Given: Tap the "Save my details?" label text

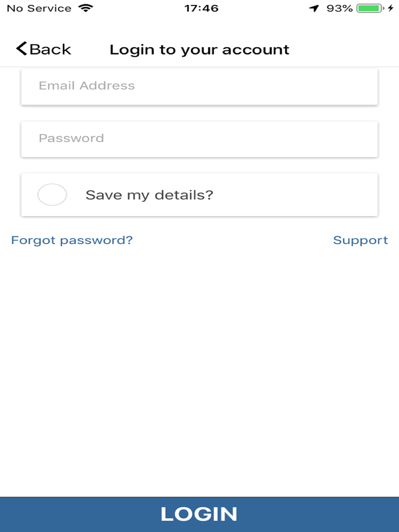Looking at the screenshot, I should [x=149, y=195].
